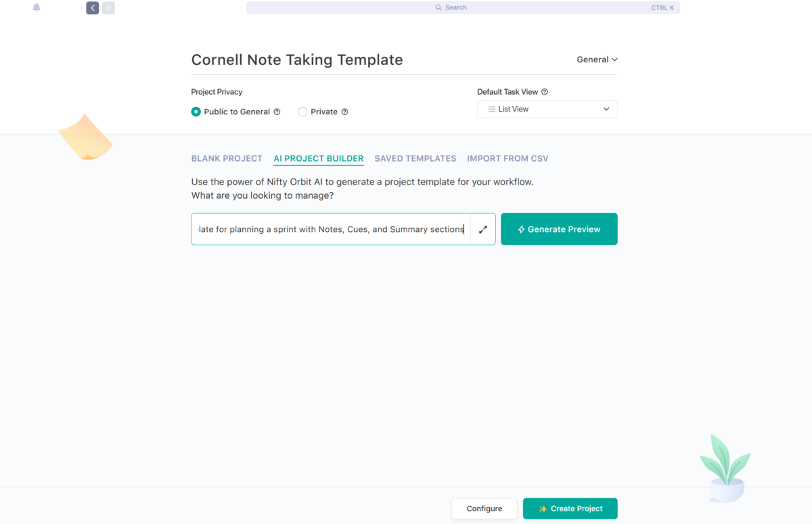Open the Default Task View help tooltip

point(545,91)
